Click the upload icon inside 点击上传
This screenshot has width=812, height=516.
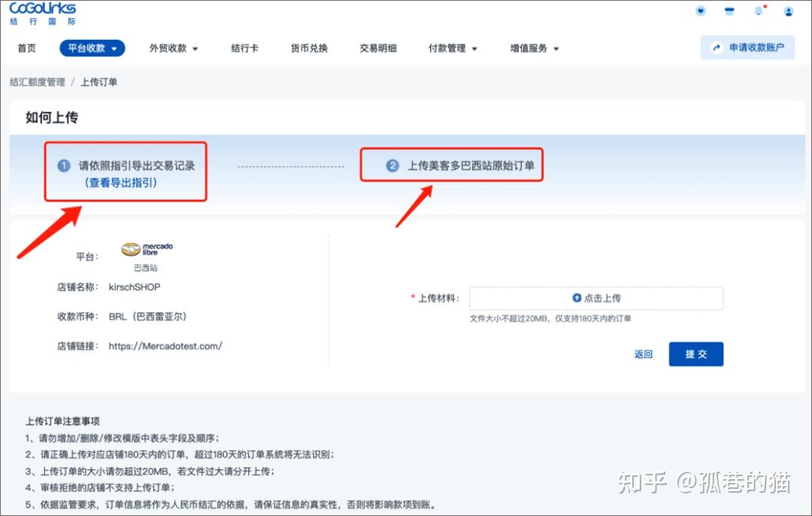tap(575, 298)
